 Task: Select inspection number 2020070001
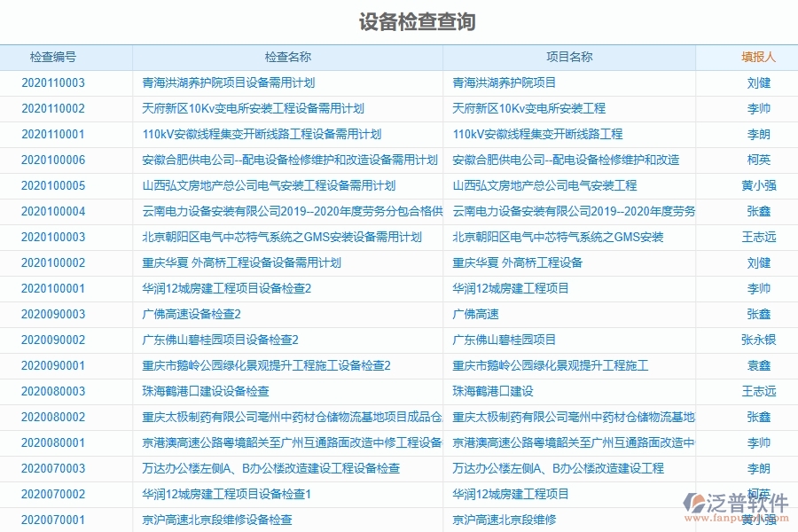51,519
